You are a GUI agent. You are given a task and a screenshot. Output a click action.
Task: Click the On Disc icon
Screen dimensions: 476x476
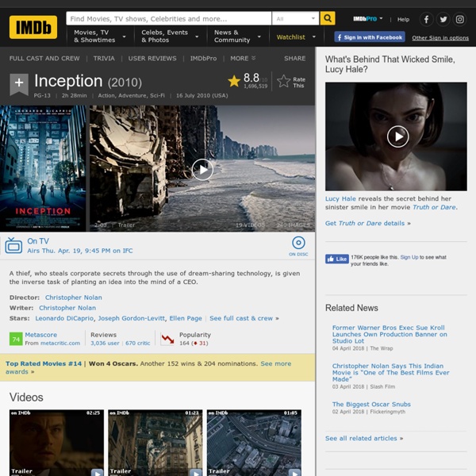tap(298, 246)
